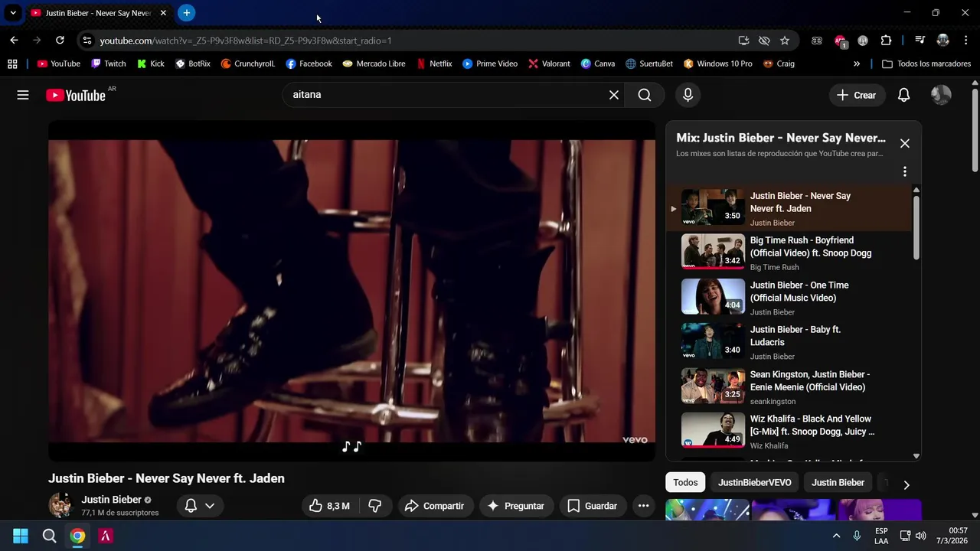Close the Mix playlist panel
The image size is (980, 551).
pos(905,143)
